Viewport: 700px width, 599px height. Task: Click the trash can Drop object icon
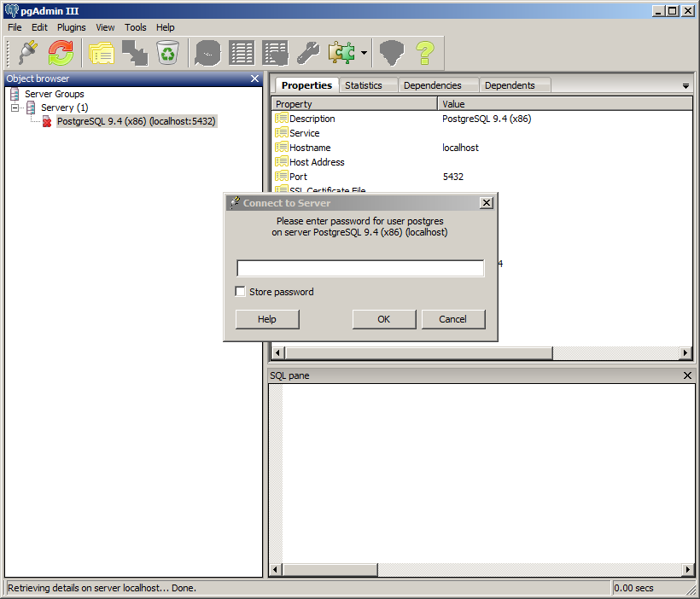pos(168,53)
